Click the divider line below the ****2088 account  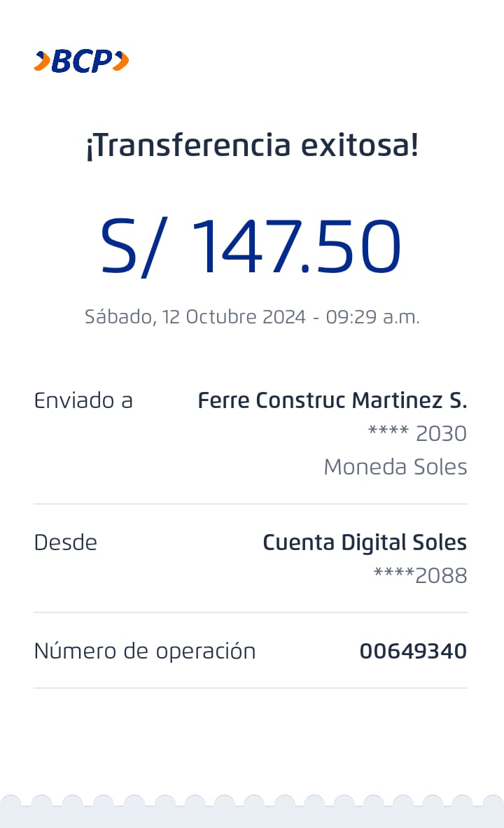coord(251,612)
